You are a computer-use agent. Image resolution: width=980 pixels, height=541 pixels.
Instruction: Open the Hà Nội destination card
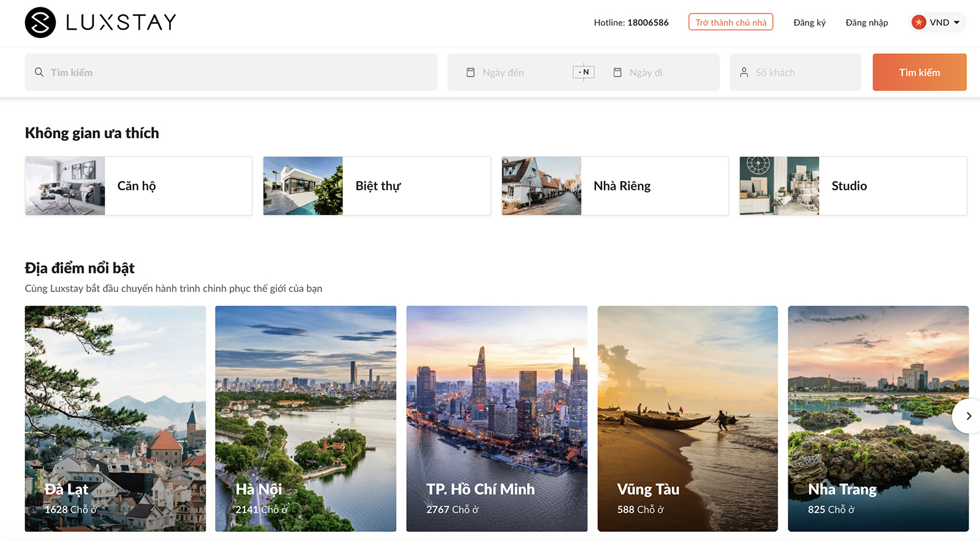coord(306,419)
